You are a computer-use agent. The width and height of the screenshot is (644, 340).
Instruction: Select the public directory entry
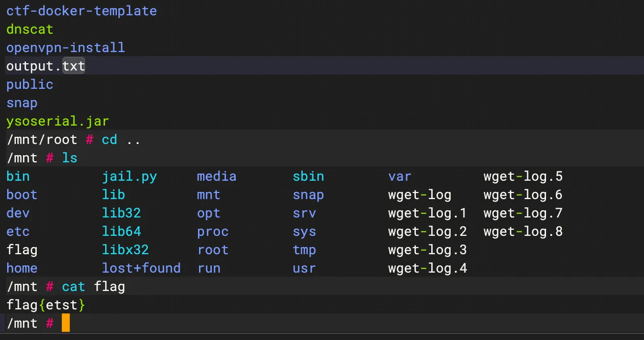pyautogui.click(x=30, y=84)
